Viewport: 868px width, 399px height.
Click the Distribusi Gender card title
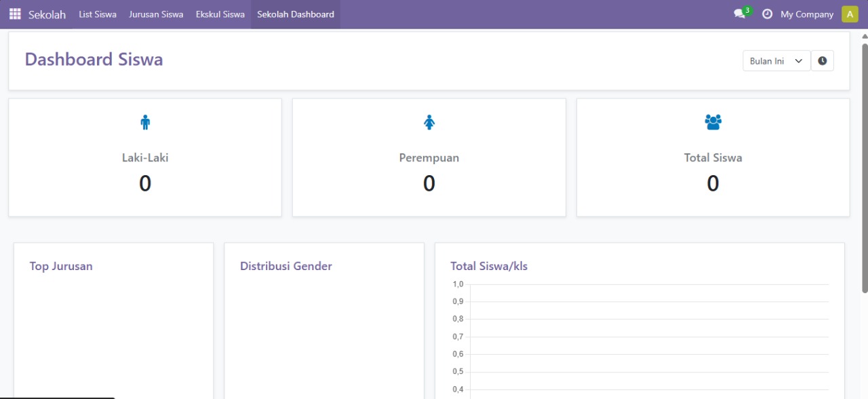pos(286,266)
